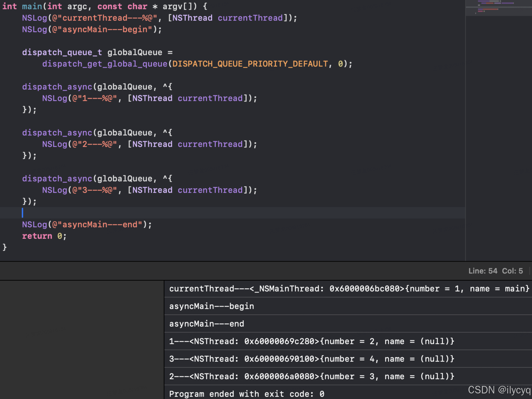Click the NSLog 2---%@ line in second block
The width and height of the screenshot is (532, 399).
[x=150, y=144]
